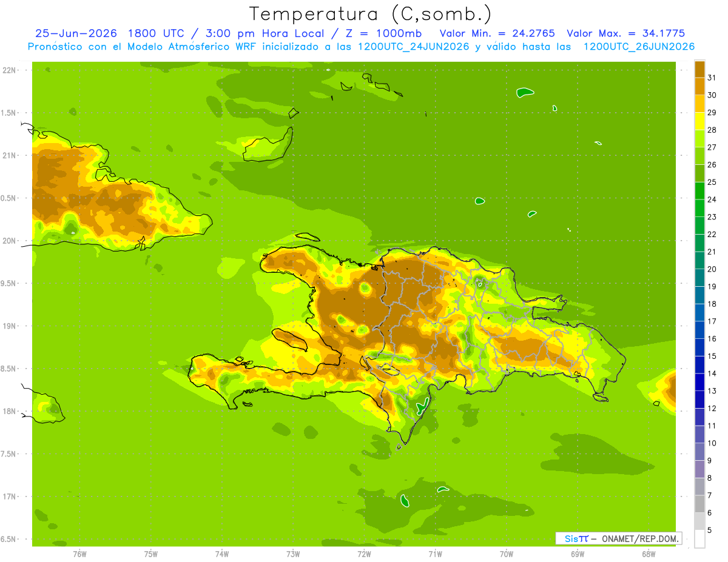
Task: Click the '68W' longitude tick label
Action: point(649,554)
